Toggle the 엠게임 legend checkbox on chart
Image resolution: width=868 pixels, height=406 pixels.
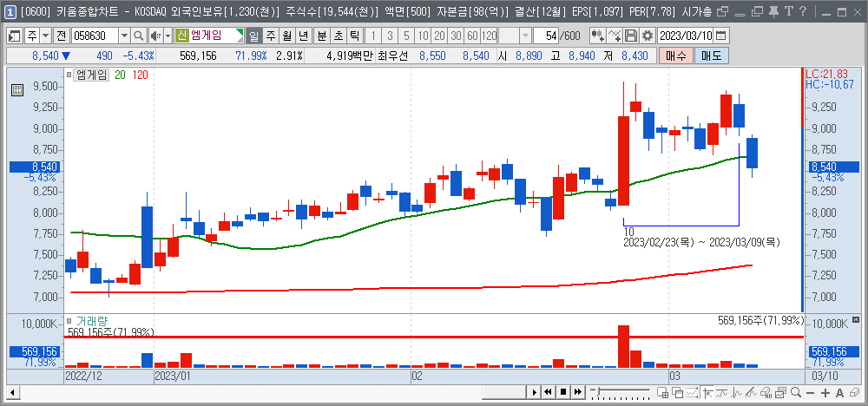[x=69, y=75]
